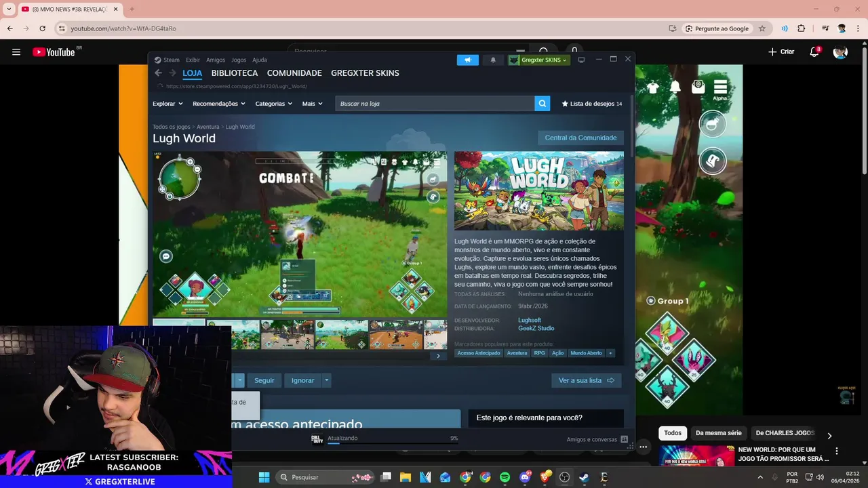868x488 pixels.
Task: Open Central da Comunidade
Action: 580,138
